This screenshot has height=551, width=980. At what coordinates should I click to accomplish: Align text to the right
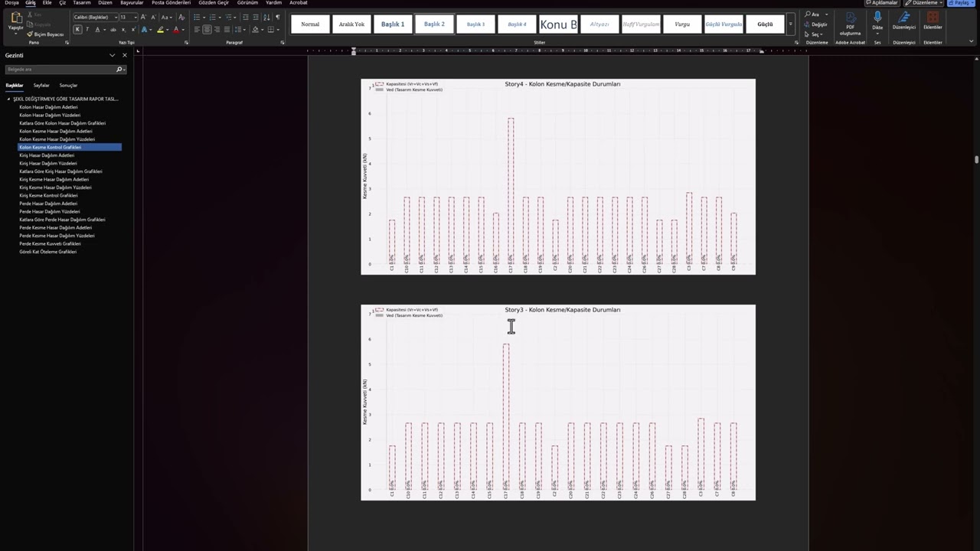tap(217, 30)
